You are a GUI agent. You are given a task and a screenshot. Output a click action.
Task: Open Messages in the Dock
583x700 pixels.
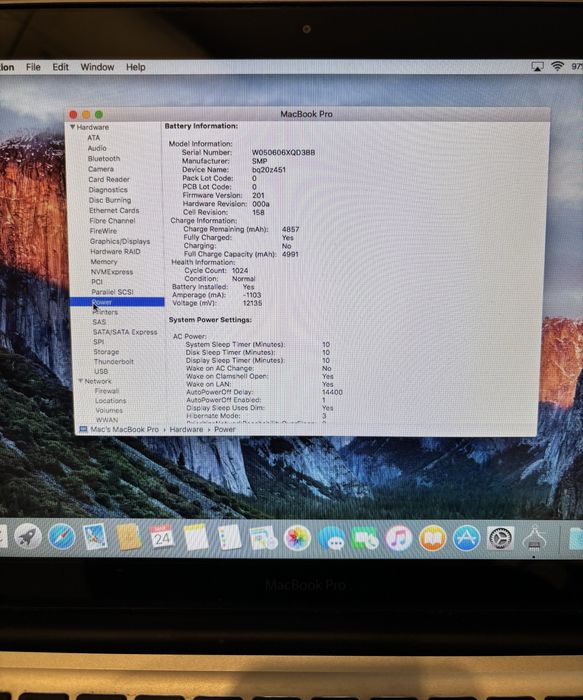[x=331, y=538]
